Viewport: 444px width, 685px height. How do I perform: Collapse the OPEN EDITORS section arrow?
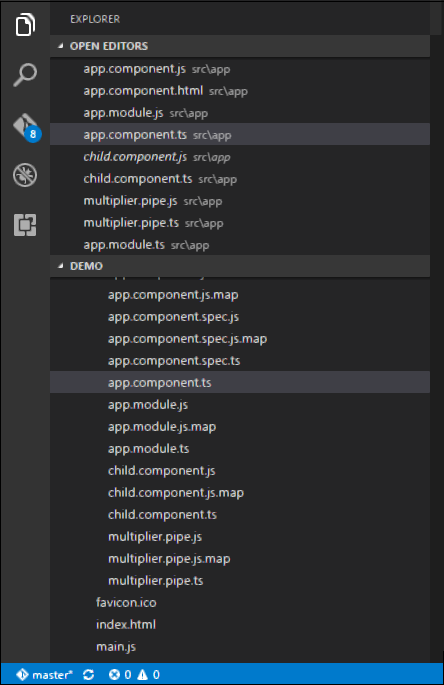pyautogui.click(x=60, y=46)
